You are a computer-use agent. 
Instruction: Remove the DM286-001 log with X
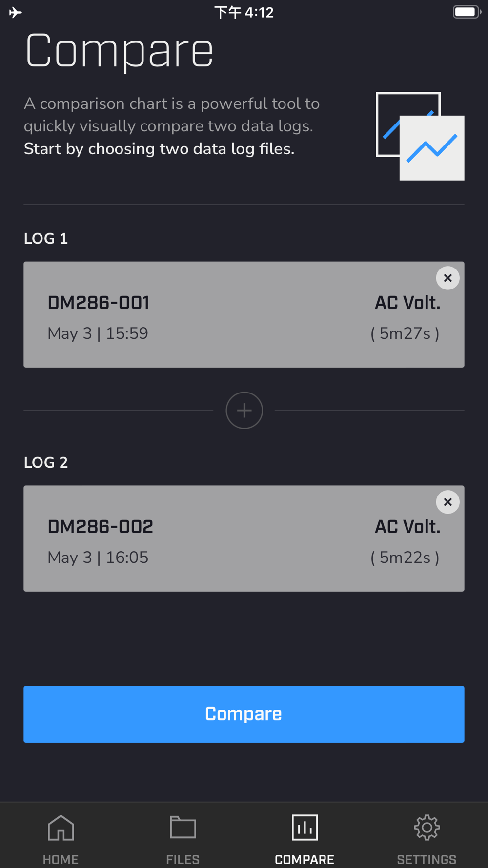[x=447, y=278]
